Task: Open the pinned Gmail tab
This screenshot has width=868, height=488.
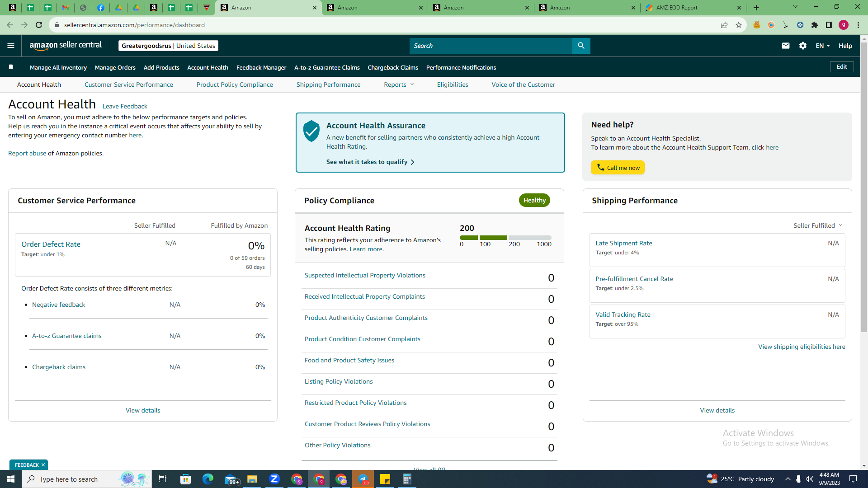Action: click(x=66, y=8)
